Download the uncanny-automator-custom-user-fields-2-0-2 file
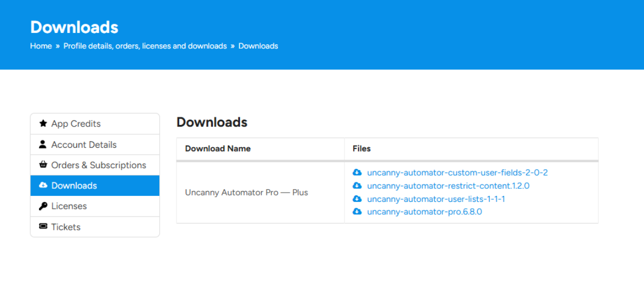 (x=457, y=173)
